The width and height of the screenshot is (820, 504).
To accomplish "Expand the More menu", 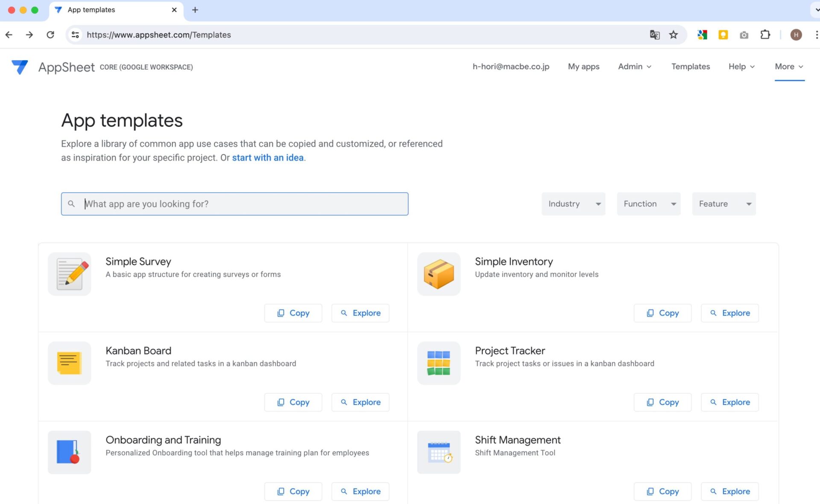I will (788, 67).
